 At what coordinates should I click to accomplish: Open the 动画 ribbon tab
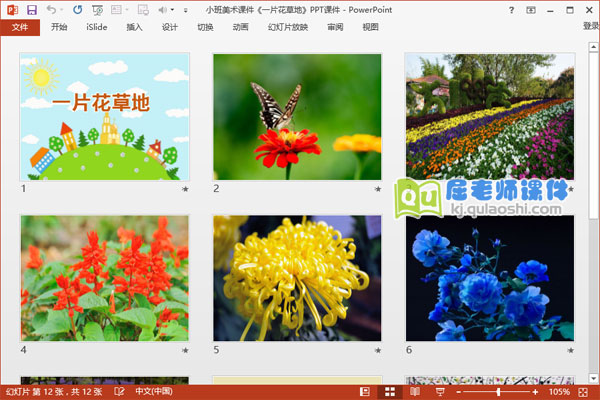point(240,27)
